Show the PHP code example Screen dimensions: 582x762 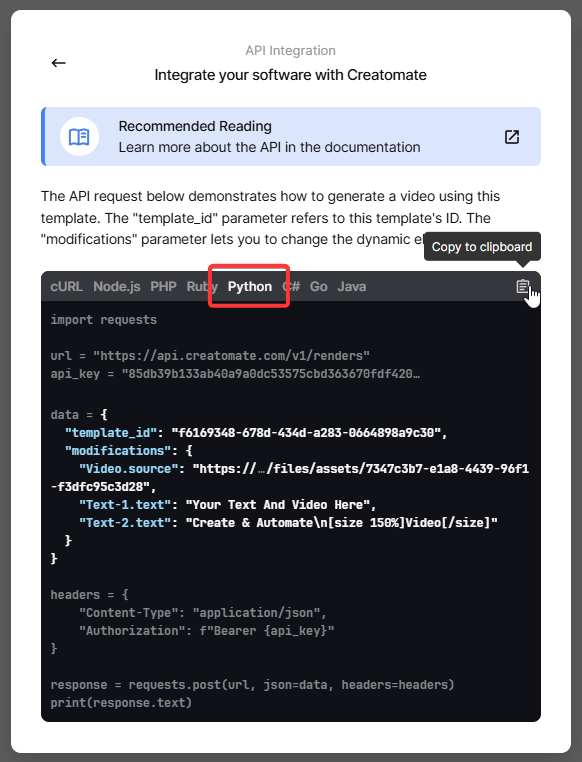point(163,286)
